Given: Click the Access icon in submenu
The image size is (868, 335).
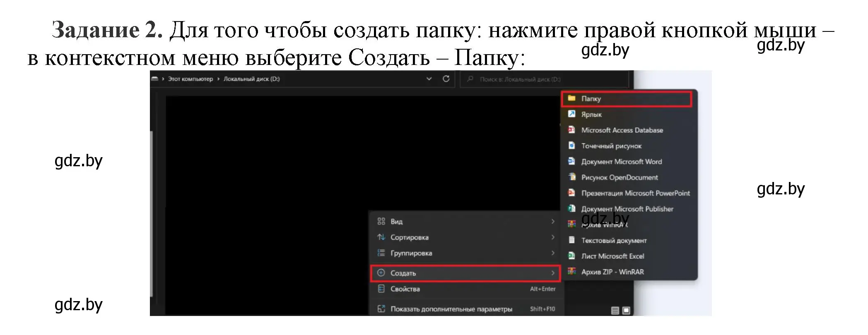Looking at the screenshot, I should pos(572,130).
